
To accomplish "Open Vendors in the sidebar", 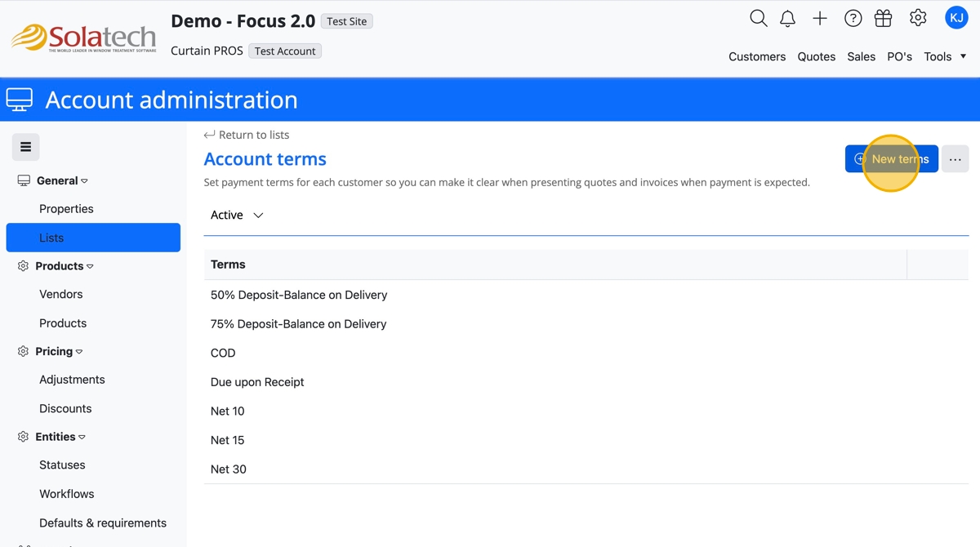I will pyautogui.click(x=61, y=294).
